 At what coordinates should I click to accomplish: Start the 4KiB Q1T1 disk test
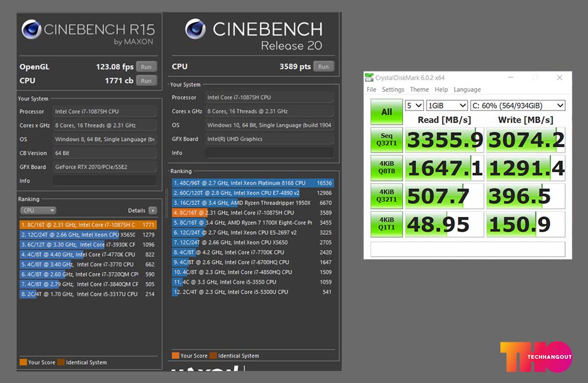(386, 224)
